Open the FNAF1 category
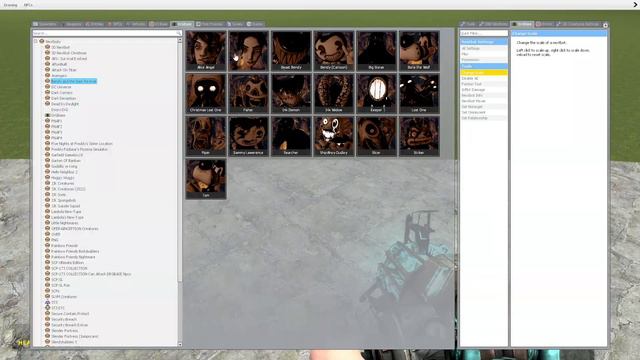This screenshot has width=640, height=360. coord(56,121)
